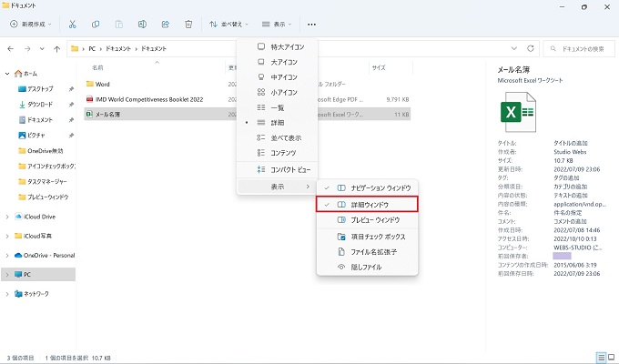Click the ドキュメントの検索 search box

[579, 48]
